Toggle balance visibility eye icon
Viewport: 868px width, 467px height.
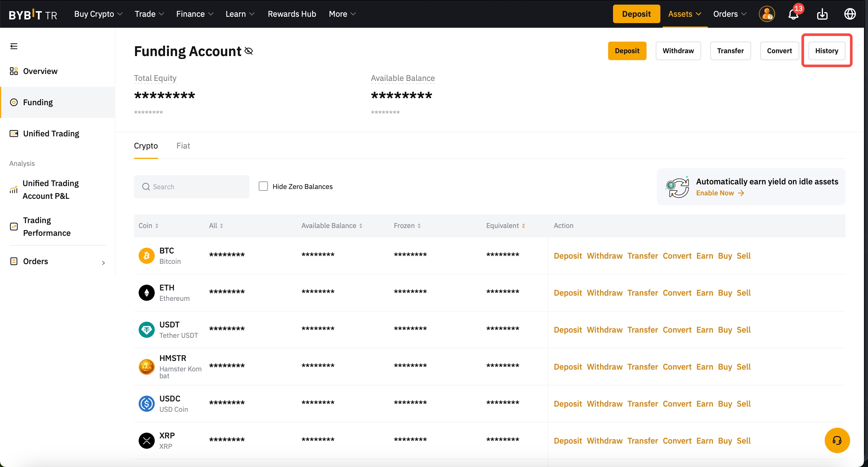pos(249,51)
